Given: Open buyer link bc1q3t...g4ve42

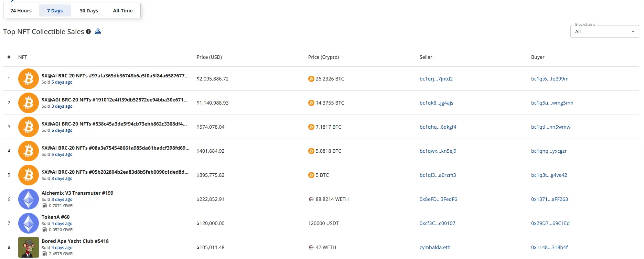Looking at the screenshot, I should pyautogui.click(x=549, y=175).
